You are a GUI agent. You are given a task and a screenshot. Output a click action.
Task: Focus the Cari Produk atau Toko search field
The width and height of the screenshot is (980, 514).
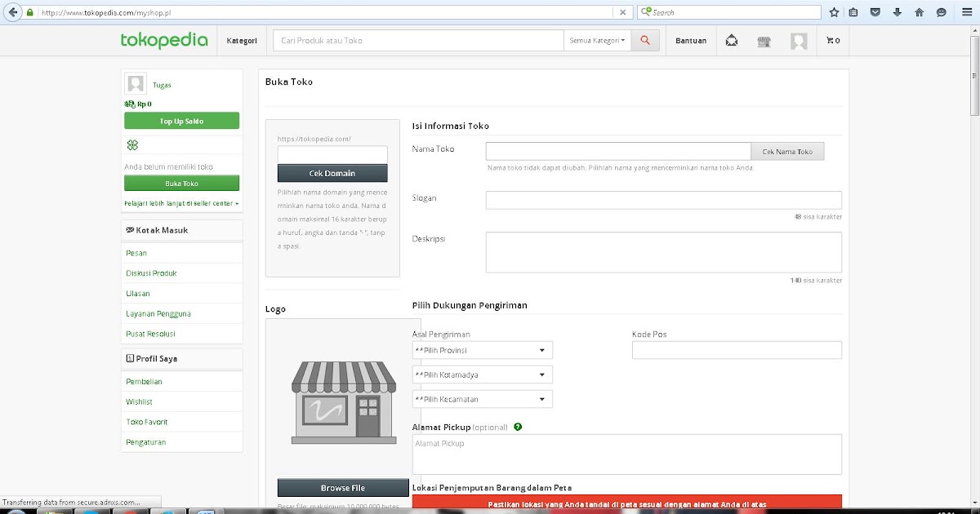[419, 40]
